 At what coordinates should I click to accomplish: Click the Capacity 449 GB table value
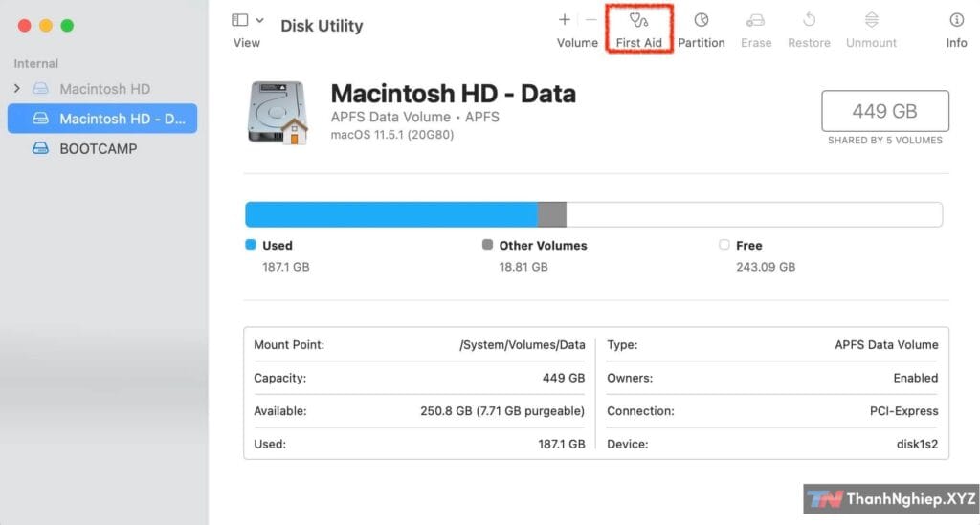pos(564,379)
